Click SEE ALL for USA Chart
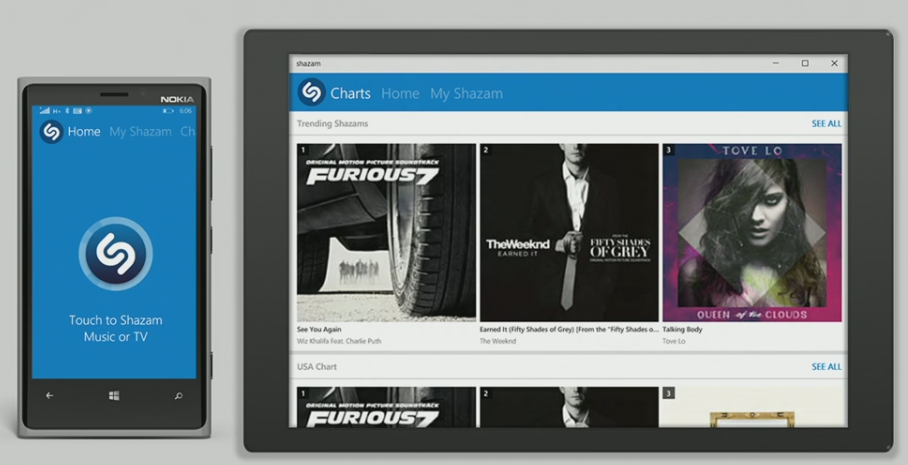Screen dimensions: 908x465 (x=826, y=367)
